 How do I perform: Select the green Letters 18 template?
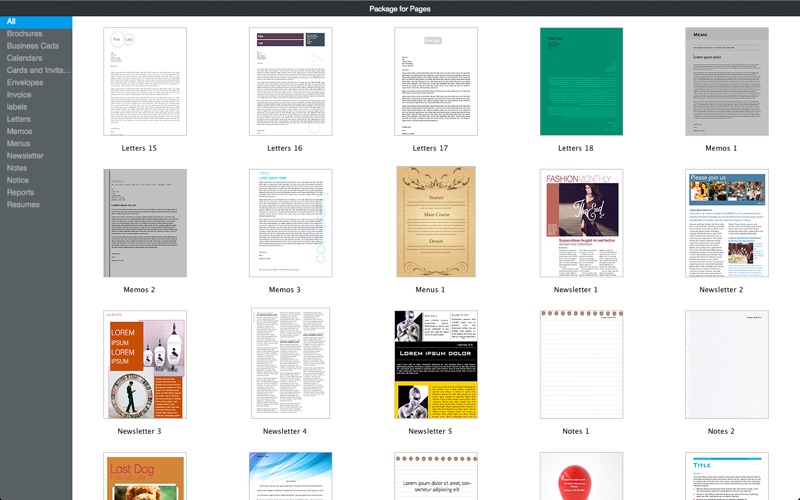tap(581, 82)
